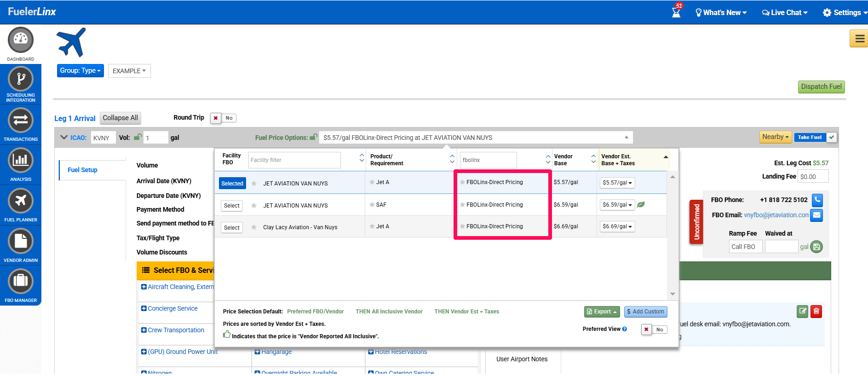Click the volume lock icon
Image resolution: width=868 pixels, height=376 pixels.
tap(138, 137)
